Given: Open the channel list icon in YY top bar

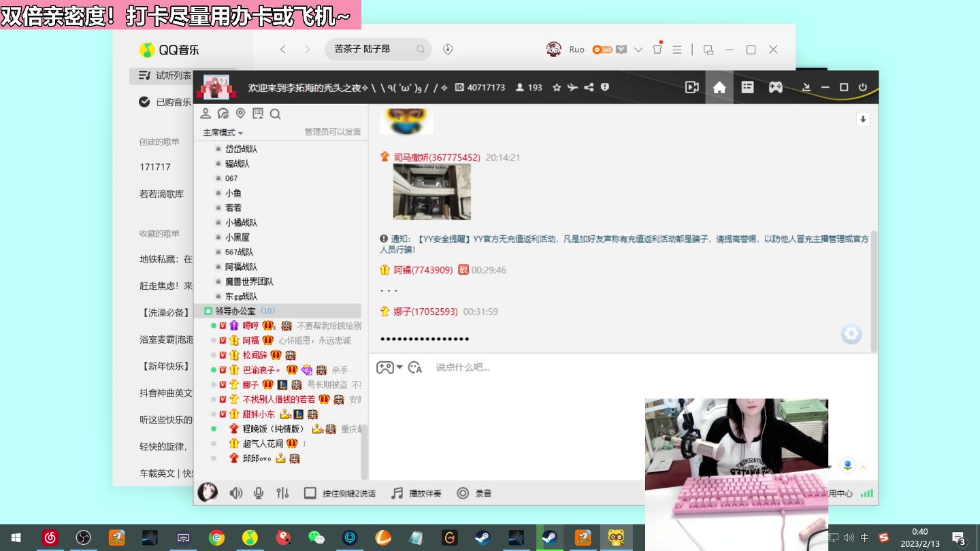Looking at the screenshot, I should tap(747, 87).
